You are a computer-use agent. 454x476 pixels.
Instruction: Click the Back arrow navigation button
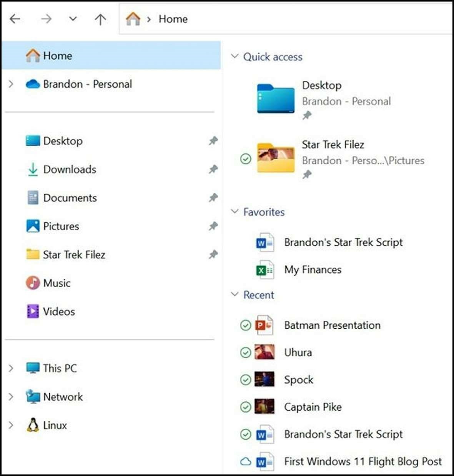coord(15,19)
